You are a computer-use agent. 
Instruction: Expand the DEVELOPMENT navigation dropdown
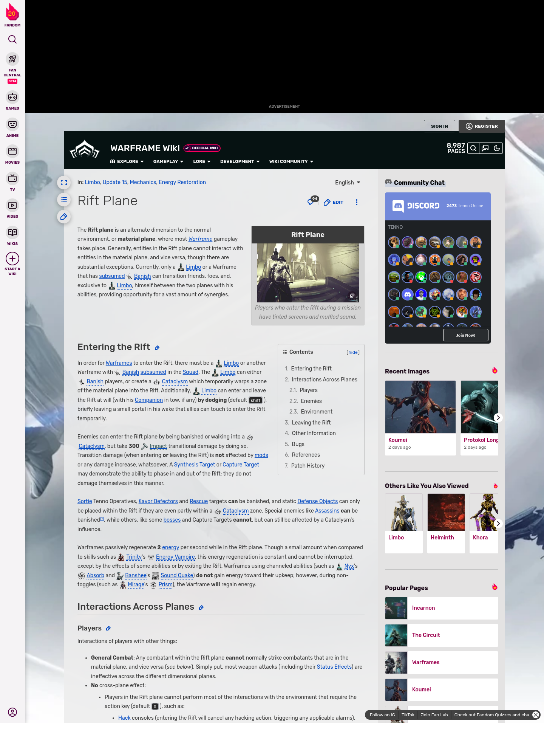(240, 161)
